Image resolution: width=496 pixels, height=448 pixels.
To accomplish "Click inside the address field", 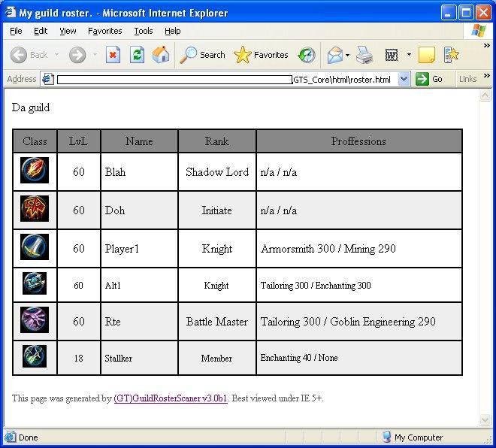I will (x=224, y=80).
